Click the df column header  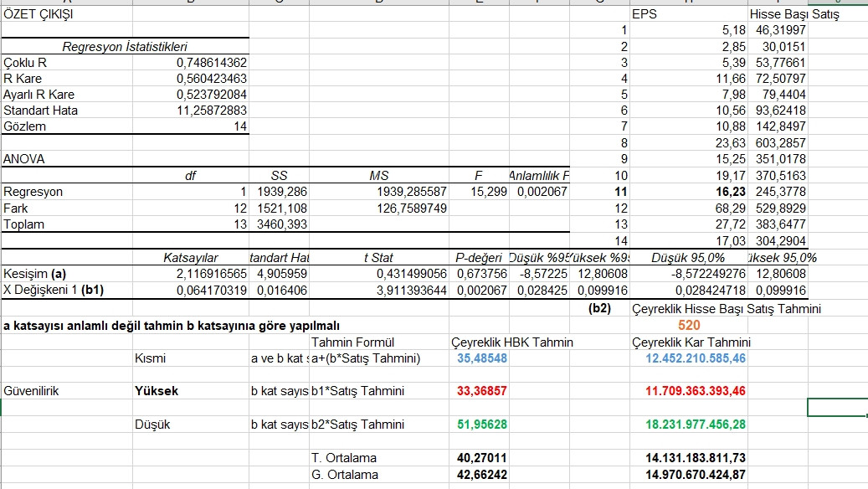(x=191, y=176)
